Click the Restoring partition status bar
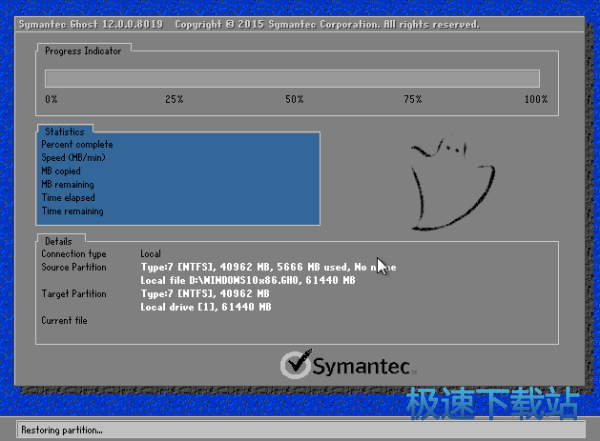Viewport: 600px width, 441px height. point(301,430)
